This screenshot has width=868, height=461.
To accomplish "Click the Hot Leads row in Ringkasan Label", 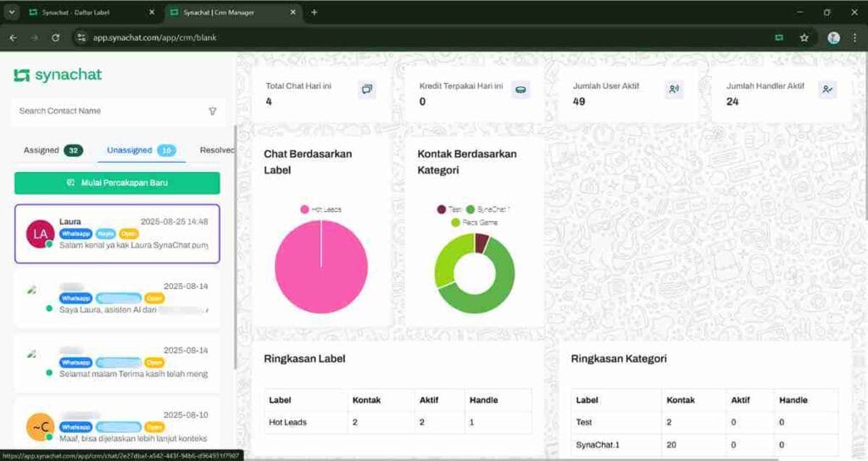I will coord(398,422).
